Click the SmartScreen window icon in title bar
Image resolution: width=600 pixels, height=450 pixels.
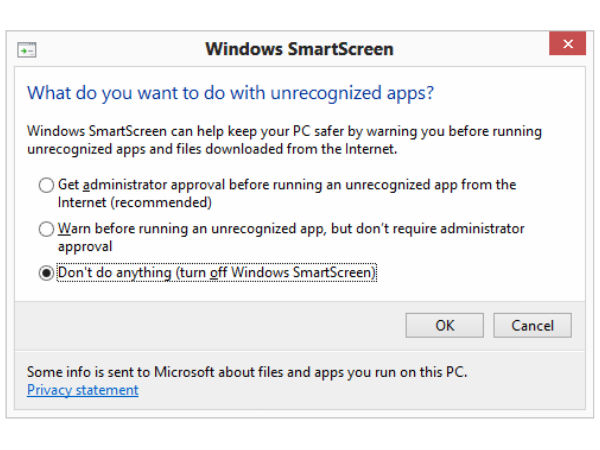tap(27, 48)
